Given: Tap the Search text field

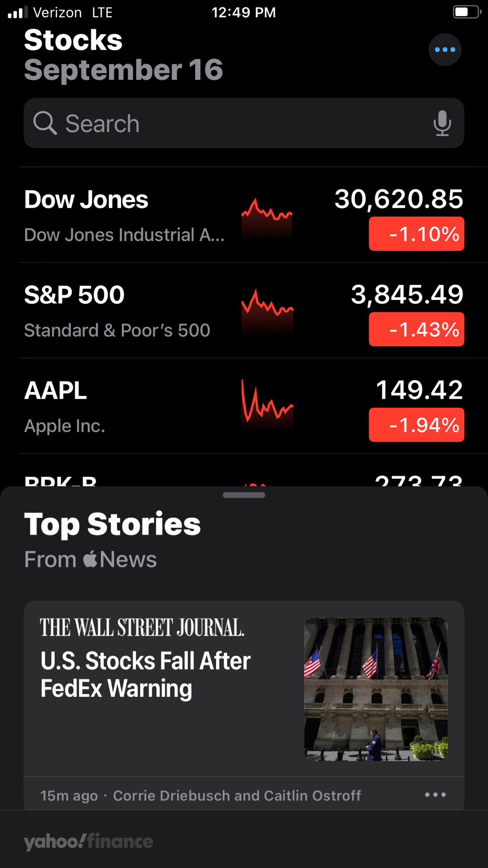Looking at the screenshot, I should point(237,123).
